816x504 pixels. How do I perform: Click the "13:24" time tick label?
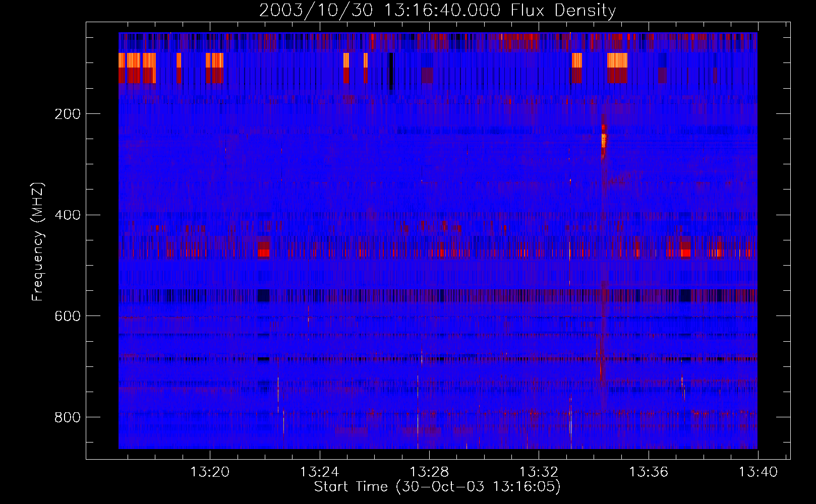(319, 472)
